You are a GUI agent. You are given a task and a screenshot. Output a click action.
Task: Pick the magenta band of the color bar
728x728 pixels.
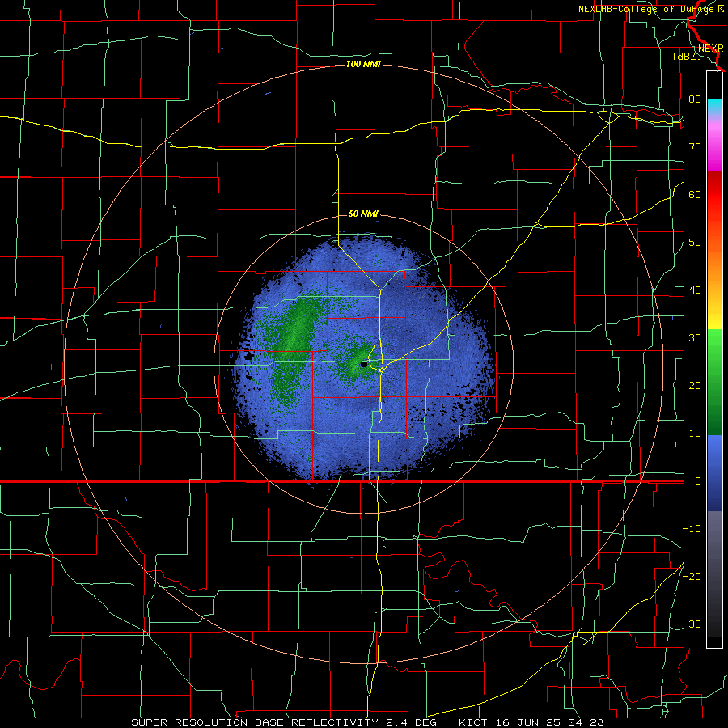(714, 149)
